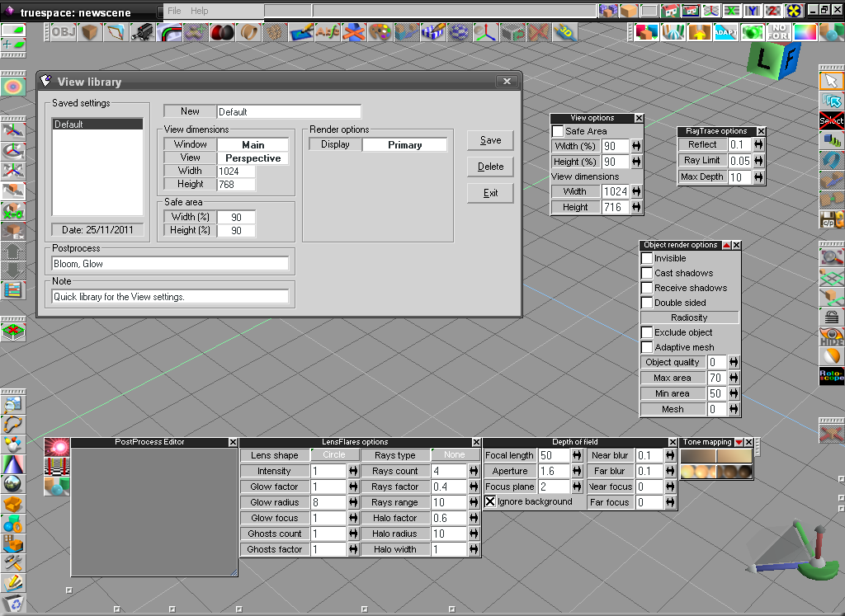The image size is (845, 616).
Task: Toggle the X axis lock icon
Action: (x=731, y=10)
